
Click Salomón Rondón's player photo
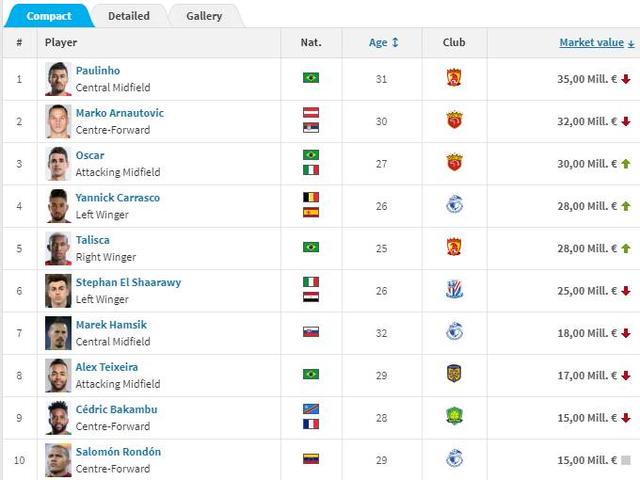58,460
